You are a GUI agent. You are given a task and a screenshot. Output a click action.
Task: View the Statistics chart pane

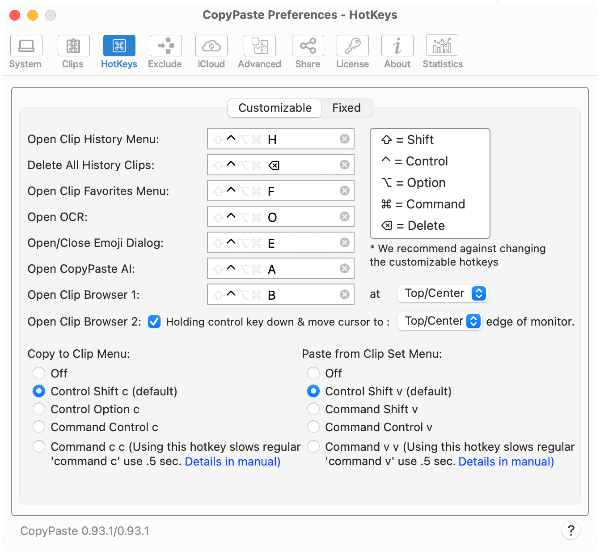point(442,52)
